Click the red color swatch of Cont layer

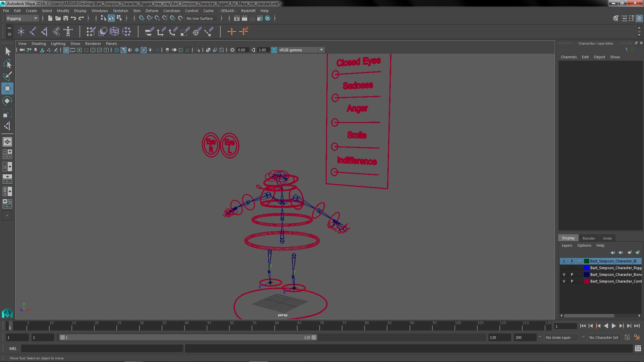click(x=587, y=281)
